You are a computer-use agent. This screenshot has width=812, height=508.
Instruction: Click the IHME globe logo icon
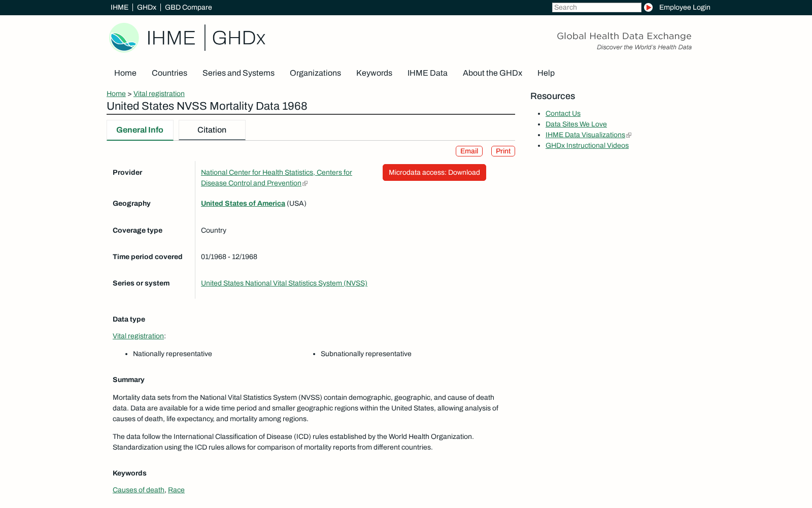point(124,38)
